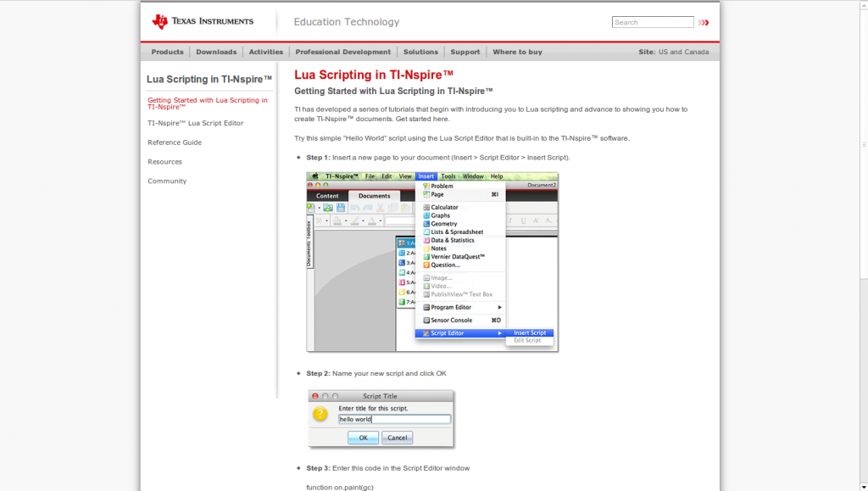
Task: Click the yellow question mark dialog icon
Action: coord(320,414)
